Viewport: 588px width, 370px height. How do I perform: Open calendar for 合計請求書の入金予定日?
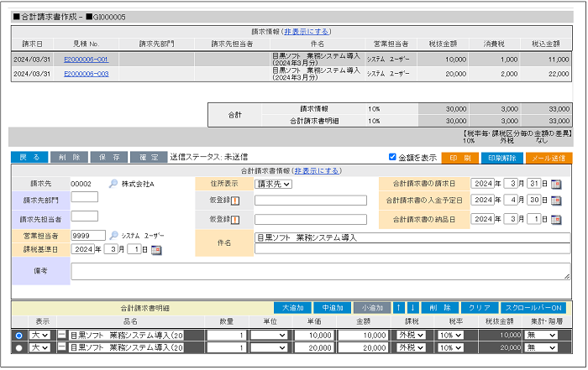[556, 201]
